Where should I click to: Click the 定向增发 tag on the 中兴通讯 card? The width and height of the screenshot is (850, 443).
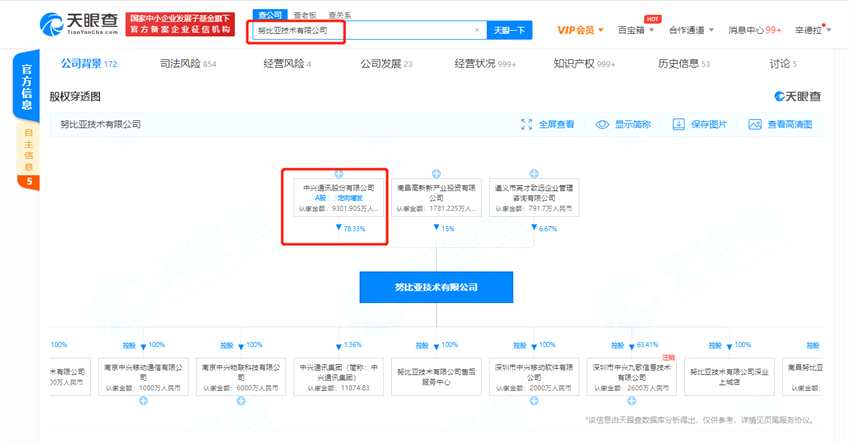pyautogui.click(x=350, y=198)
